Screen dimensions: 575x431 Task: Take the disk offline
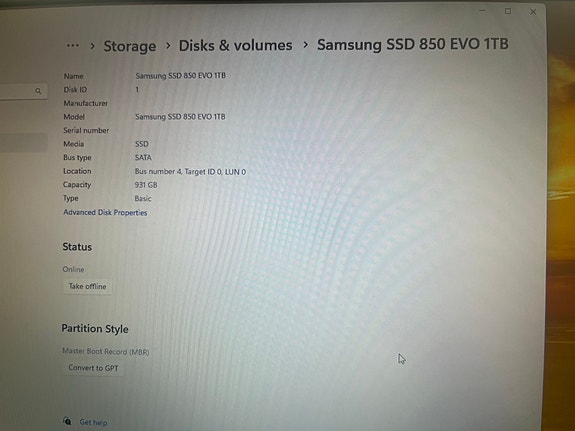[87, 286]
